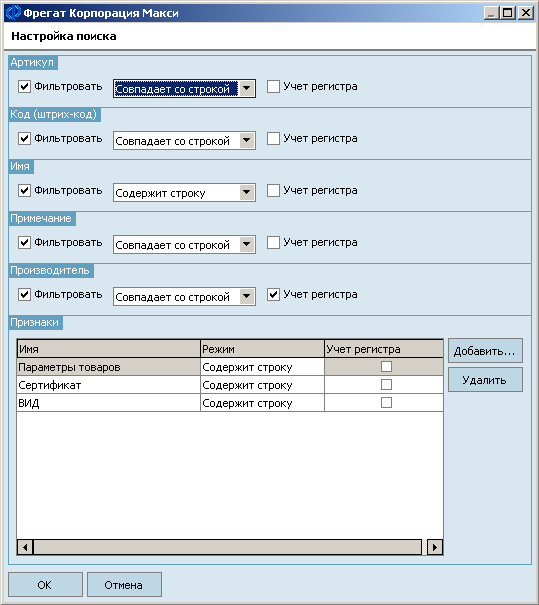
Task: Click the Имя column header in Признаки table
Action: pyautogui.click(x=108, y=349)
